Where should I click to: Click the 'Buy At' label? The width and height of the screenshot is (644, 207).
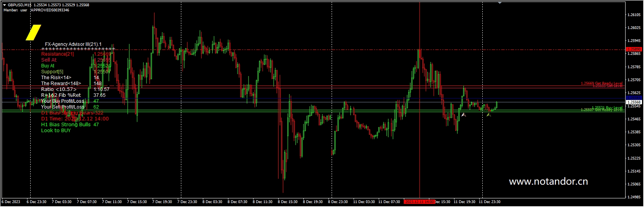point(48,66)
